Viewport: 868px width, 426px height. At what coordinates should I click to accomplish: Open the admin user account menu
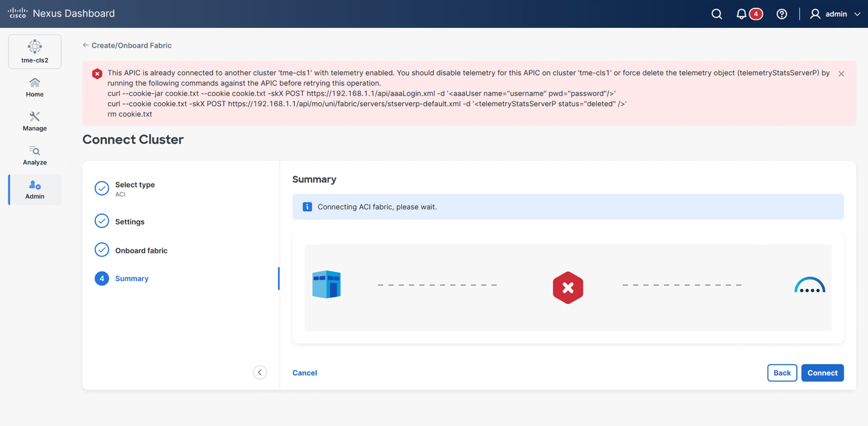[835, 14]
